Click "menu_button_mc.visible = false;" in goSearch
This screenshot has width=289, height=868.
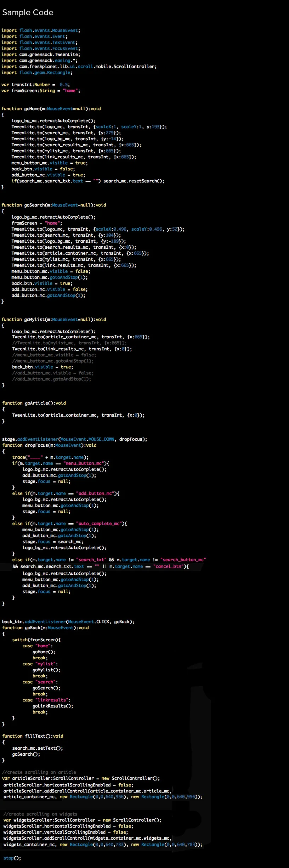point(51,271)
